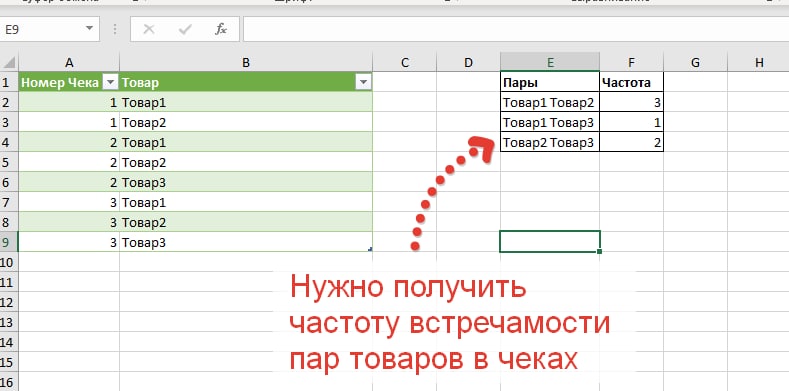Select column A header
The height and width of the screenshot is (391, 789).
tap(69, 62)
